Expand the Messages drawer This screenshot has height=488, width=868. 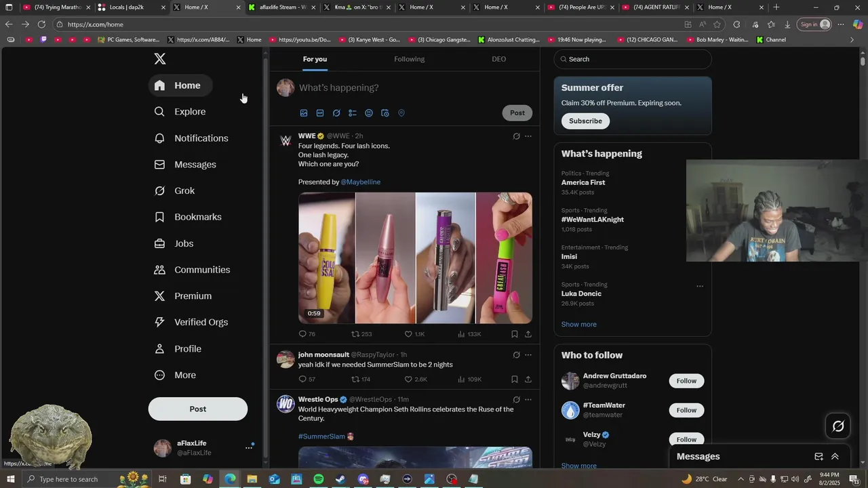pos(835,457)
